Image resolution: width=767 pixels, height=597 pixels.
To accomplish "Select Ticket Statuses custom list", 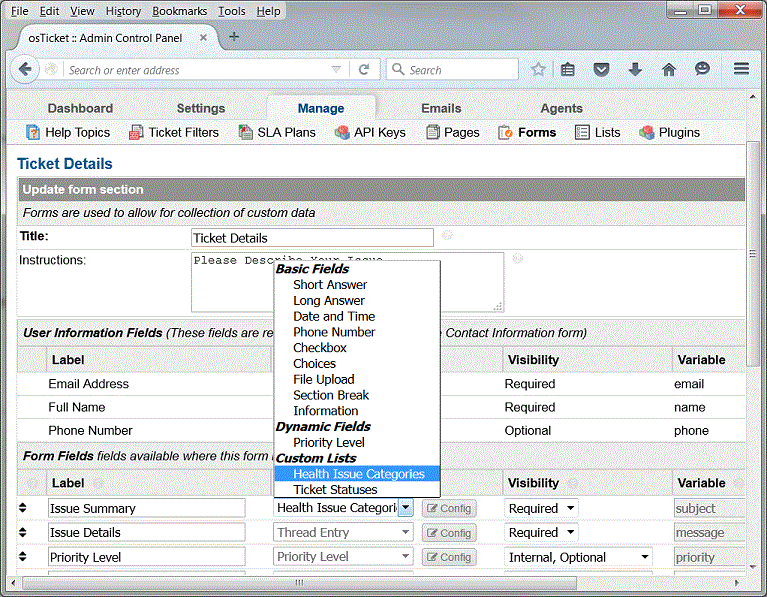I will click(x=357, y=489).
